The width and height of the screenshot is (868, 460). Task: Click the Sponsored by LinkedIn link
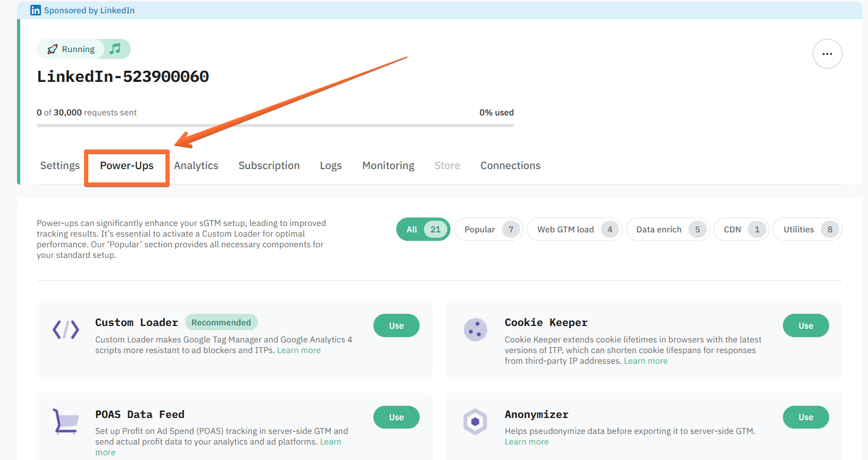pyautogui.click(x=89, y=10)
